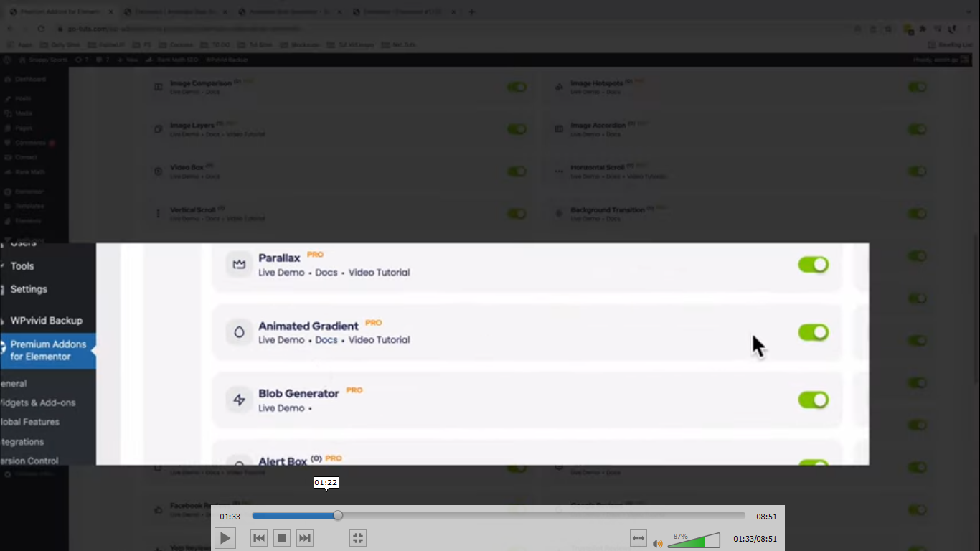
Task: Open the Integrations submenu item
Action: pyautogui.click(x=22, y=442)
